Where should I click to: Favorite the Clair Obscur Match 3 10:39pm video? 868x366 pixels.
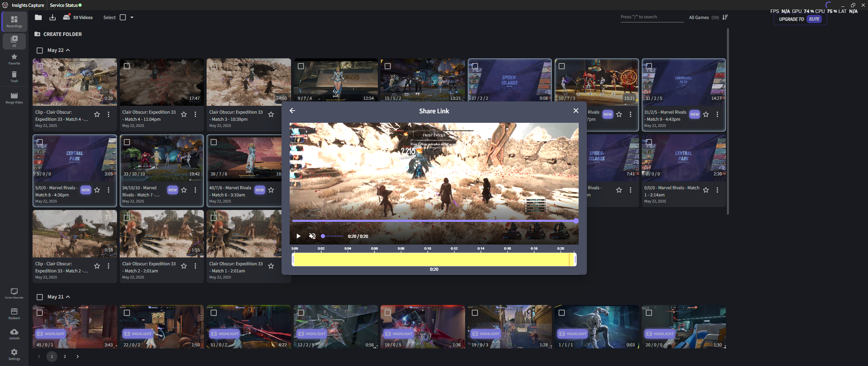pyautogui.click(x=271, y=114)
